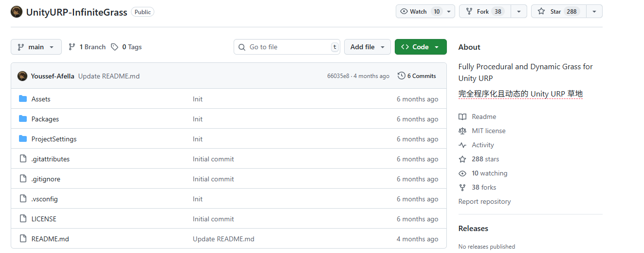644x253 pixels.
Task: Click the LICENSE file icon
Action: (23, 219)
